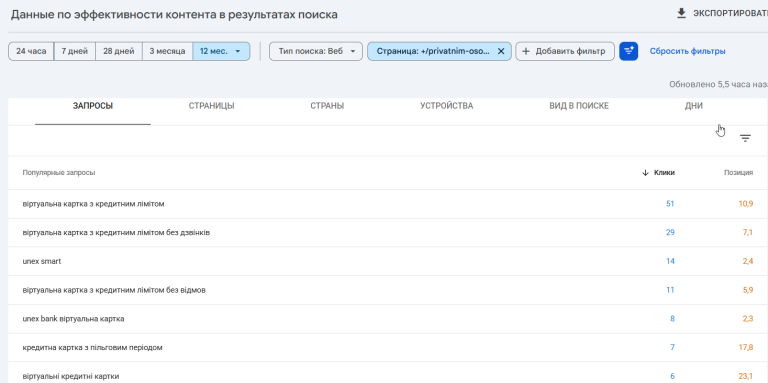
Task: Click clicks value 11
Action: pyautogui.click(x=670, y=290)
